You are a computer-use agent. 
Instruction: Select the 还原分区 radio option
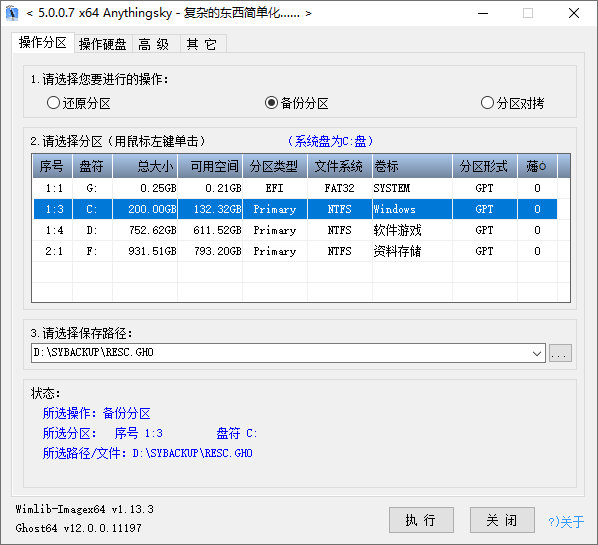(79, 103)
